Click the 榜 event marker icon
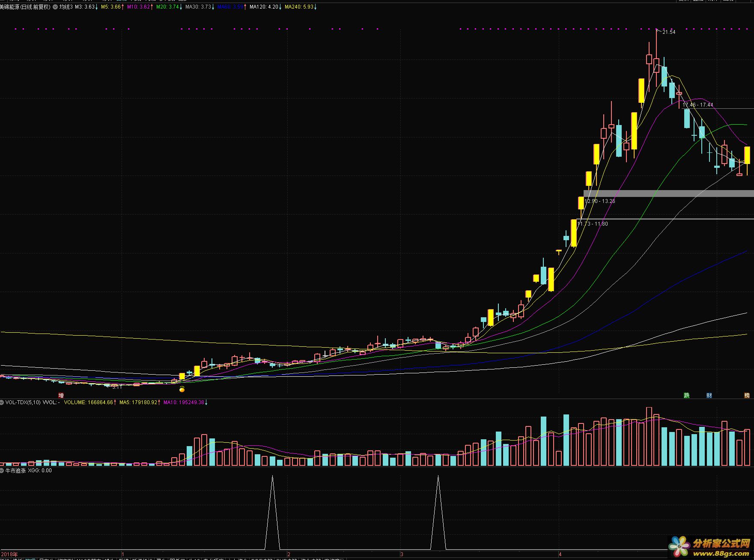754x560 pixels. coord(747,395)
